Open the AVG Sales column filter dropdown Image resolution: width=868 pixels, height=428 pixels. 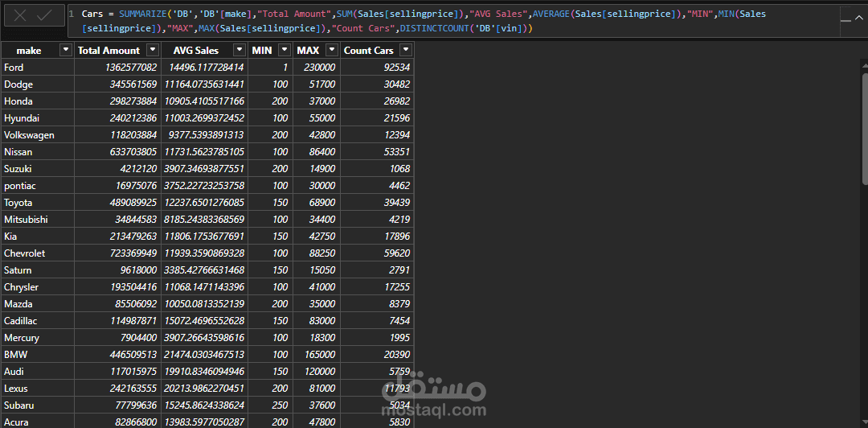pos(240,50)
